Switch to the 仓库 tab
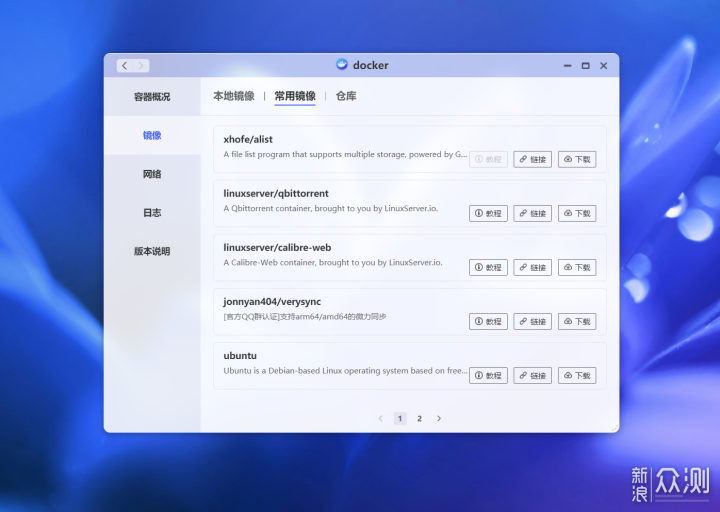Screen dimensions: 720x512 pyautogui.click(x=346, y=96)
